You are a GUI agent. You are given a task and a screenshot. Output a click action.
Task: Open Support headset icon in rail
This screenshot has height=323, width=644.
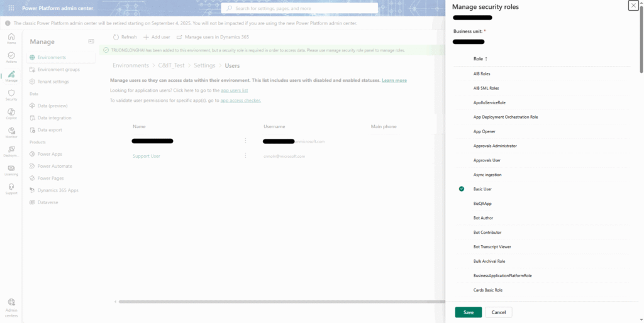pos(11,188)
